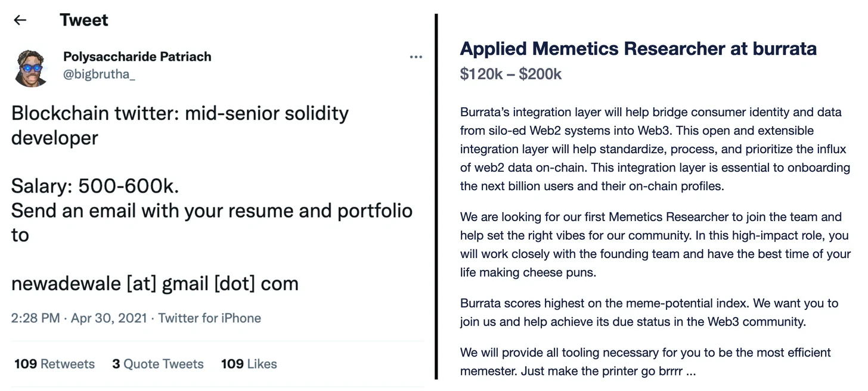The width and height of the screenshot is (868, 391).
Task: Select Blockchain twitter mid-senior solidity tweet text
Action: (180, 125)
